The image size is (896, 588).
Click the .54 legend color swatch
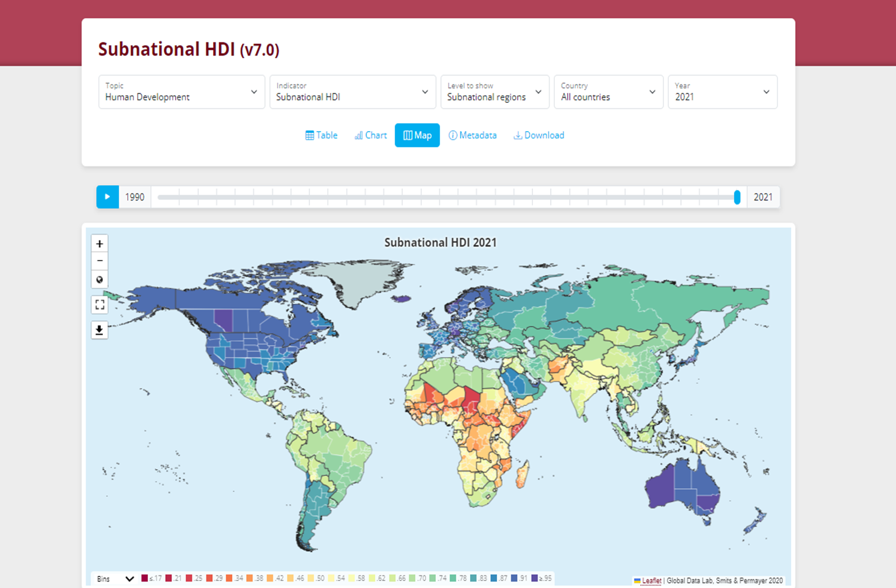coord(331,578)
